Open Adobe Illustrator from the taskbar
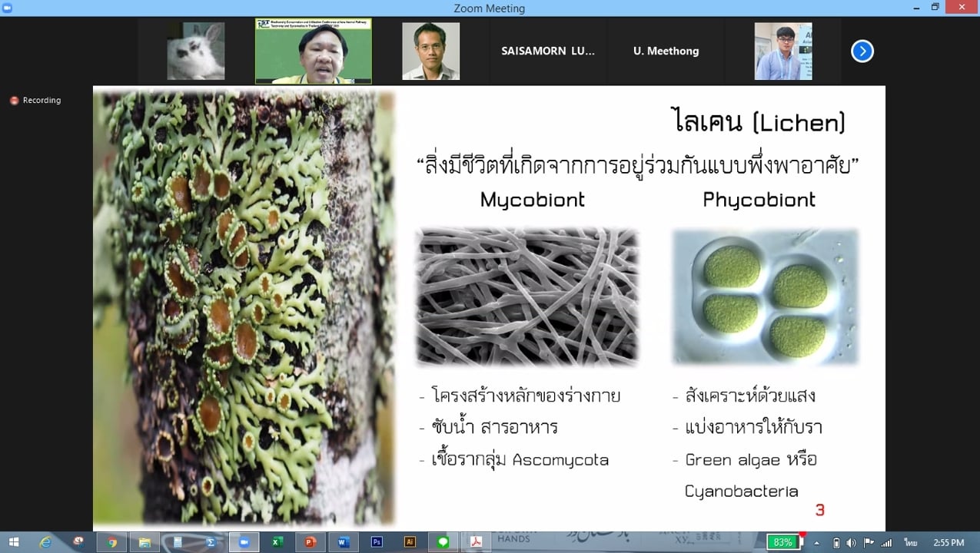The image size is (980, 553). click(410, 542)
